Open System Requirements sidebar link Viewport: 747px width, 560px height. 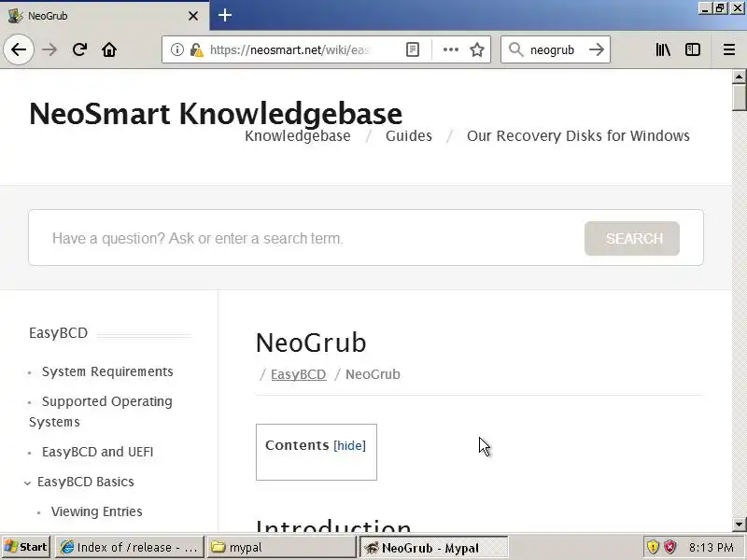107,371
